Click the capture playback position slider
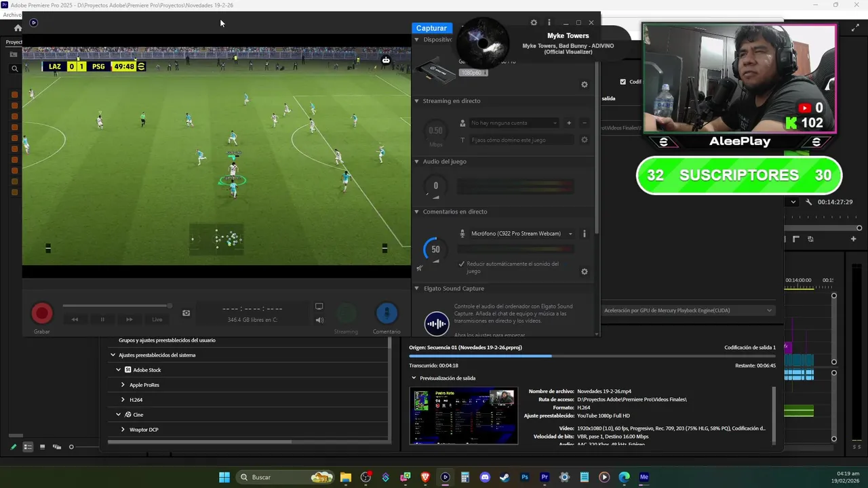Screen dimensions: 868x488 point(117,306)
